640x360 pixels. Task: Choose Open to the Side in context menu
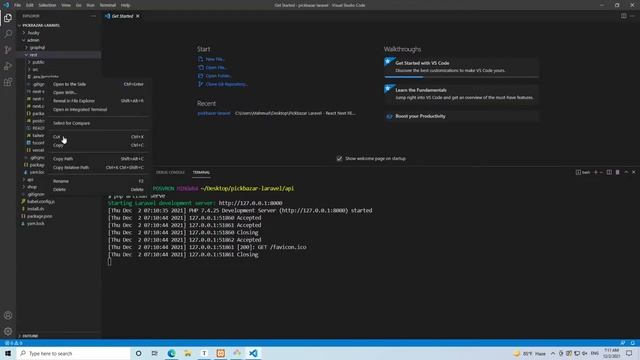[98, 84]
